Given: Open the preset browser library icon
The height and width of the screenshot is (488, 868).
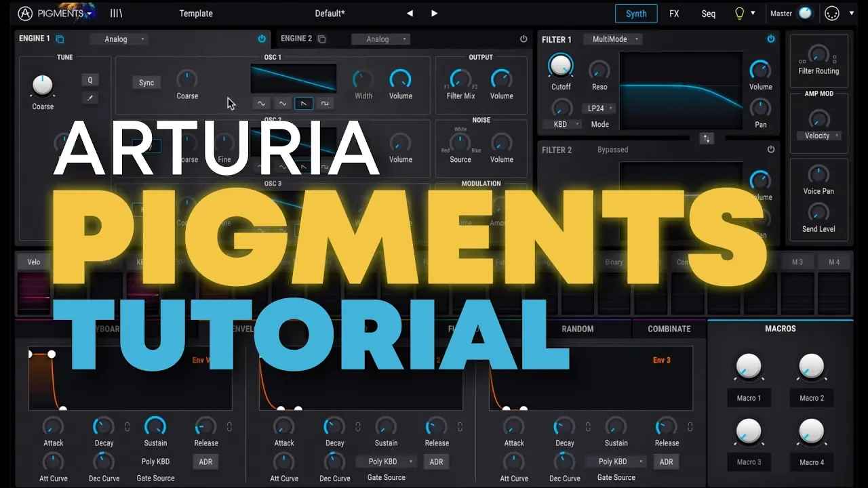Looking at the screenshot, I should click(116, 13).
